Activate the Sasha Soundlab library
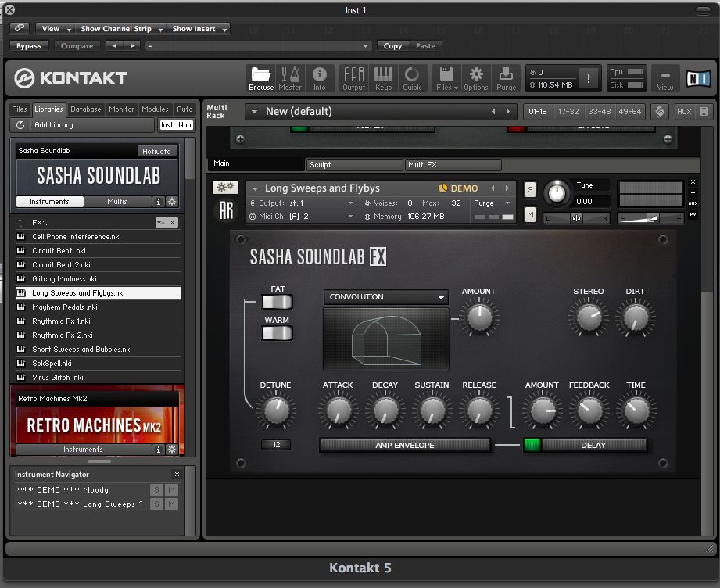720x588 pixels. (156, 151)
